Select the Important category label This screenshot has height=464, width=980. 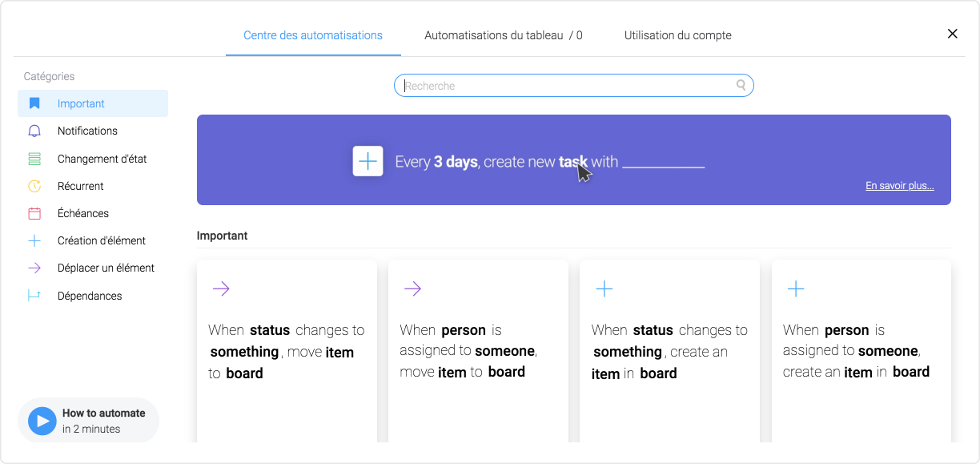[x=81, y=103]
